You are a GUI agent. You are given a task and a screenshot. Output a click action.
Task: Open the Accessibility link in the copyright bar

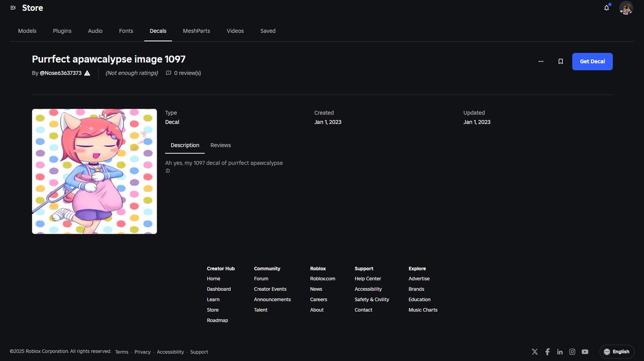(x=171, y=352)
